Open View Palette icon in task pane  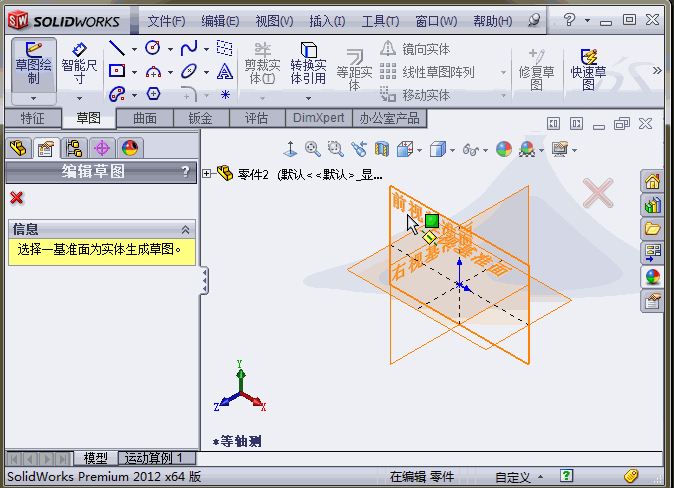click(652, 253)
